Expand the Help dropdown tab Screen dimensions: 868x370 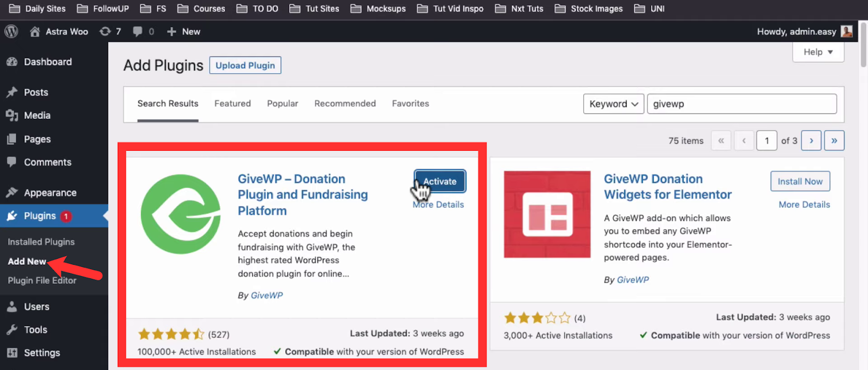818,52
